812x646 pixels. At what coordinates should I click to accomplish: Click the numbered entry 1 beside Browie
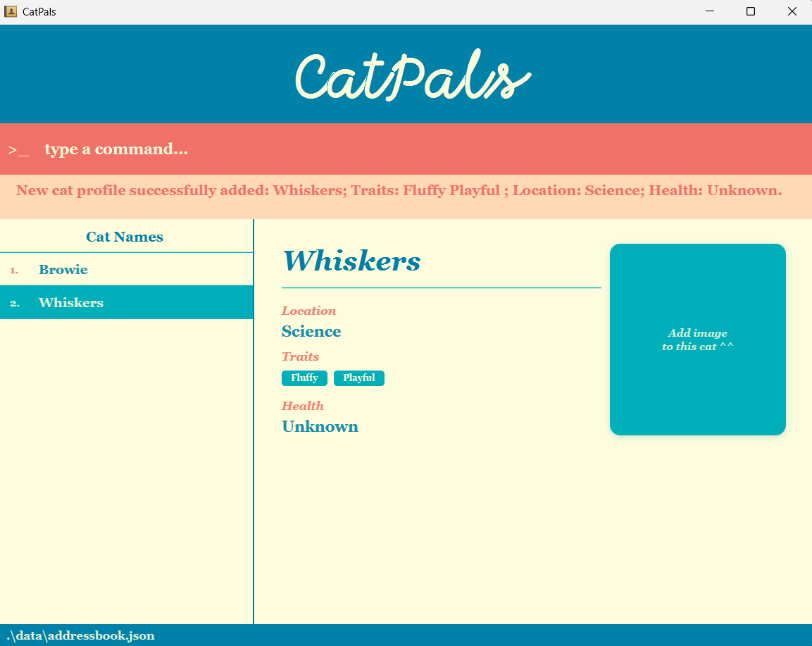pos(13,269)
